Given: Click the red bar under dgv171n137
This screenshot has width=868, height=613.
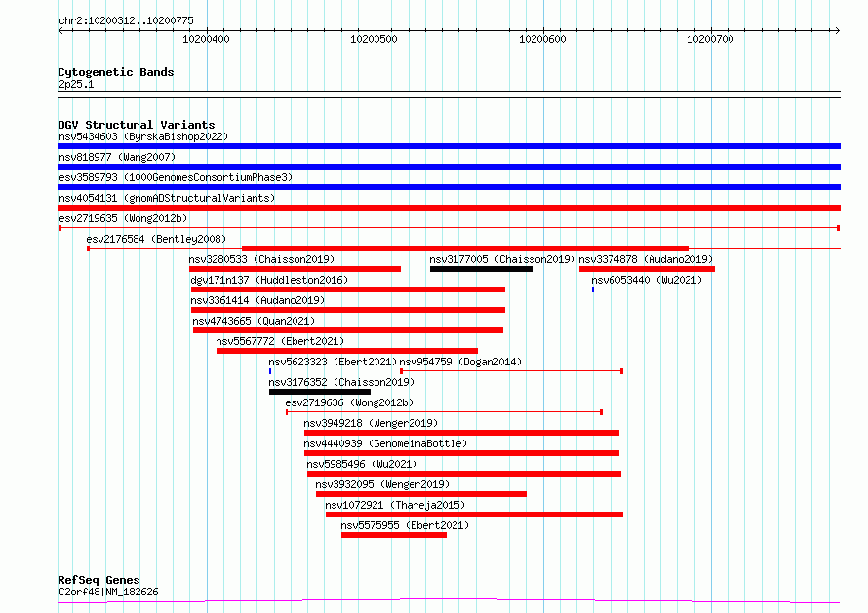Looking at the screenshot, I should pyautogui.click(x=348, y=289).
